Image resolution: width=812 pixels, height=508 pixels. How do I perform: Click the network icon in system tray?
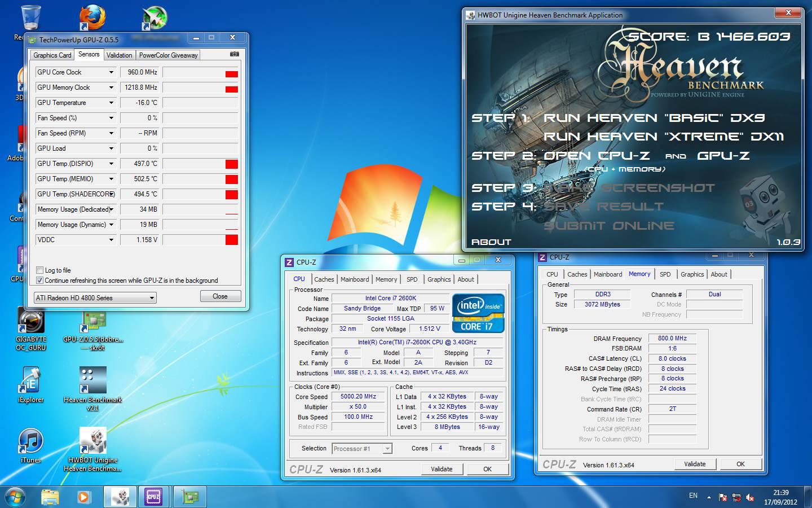736,497
